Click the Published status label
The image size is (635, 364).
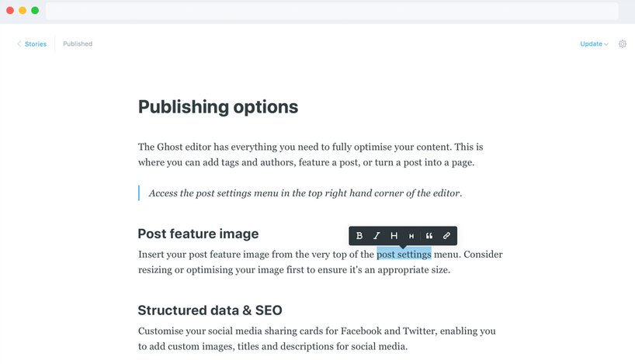click(x=78, y=43)
